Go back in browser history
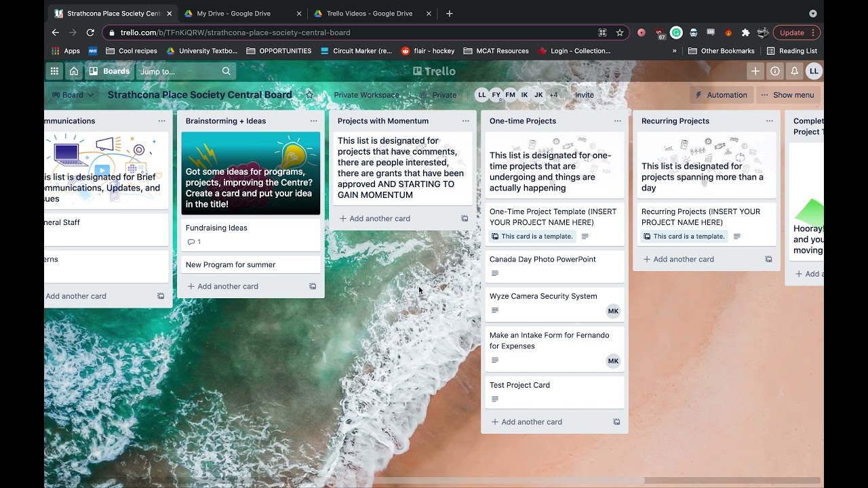This screenshot has width=868, height=488. [56, 33]
